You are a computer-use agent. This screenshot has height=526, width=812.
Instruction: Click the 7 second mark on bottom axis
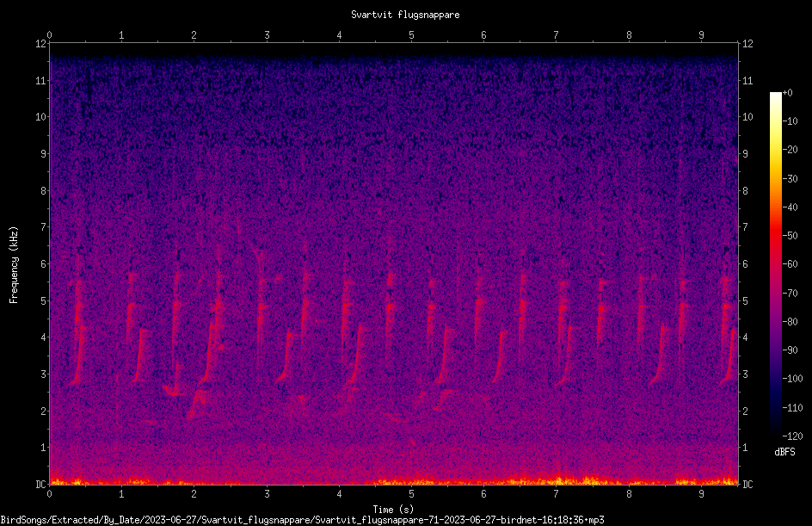coord(557,494)
